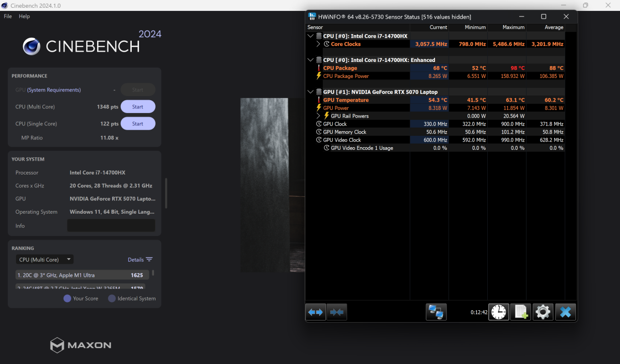Viewport: 620px width, 364px height.
Task: Click the GPU chip icon on the RTX 5070 header
Action: click(x=319, y=92)
